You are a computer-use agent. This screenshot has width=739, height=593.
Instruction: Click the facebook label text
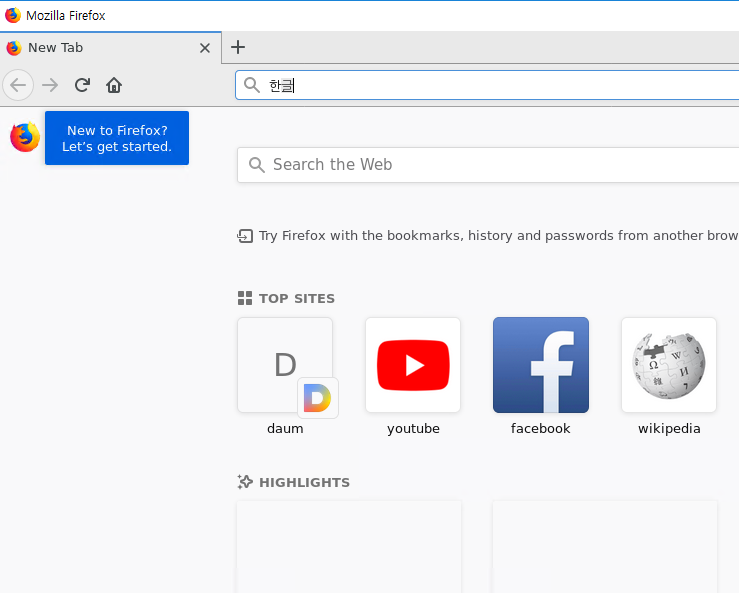pyautogui.click(x=541, y=428)
